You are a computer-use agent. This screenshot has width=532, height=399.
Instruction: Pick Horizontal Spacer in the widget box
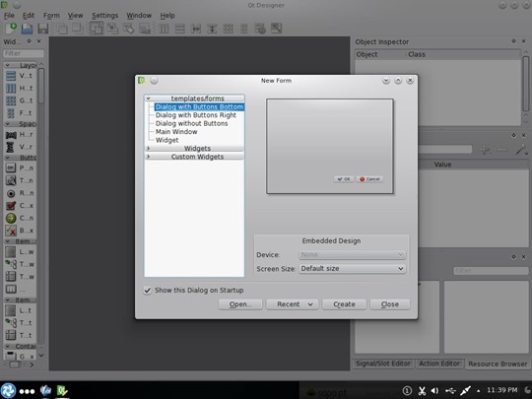(x=20, y=135)
